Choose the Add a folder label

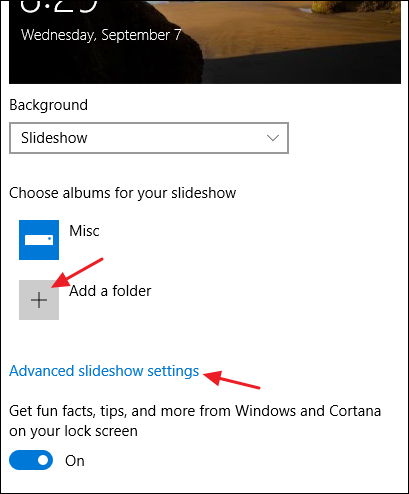pyautogui.click(x=110, y=291)
